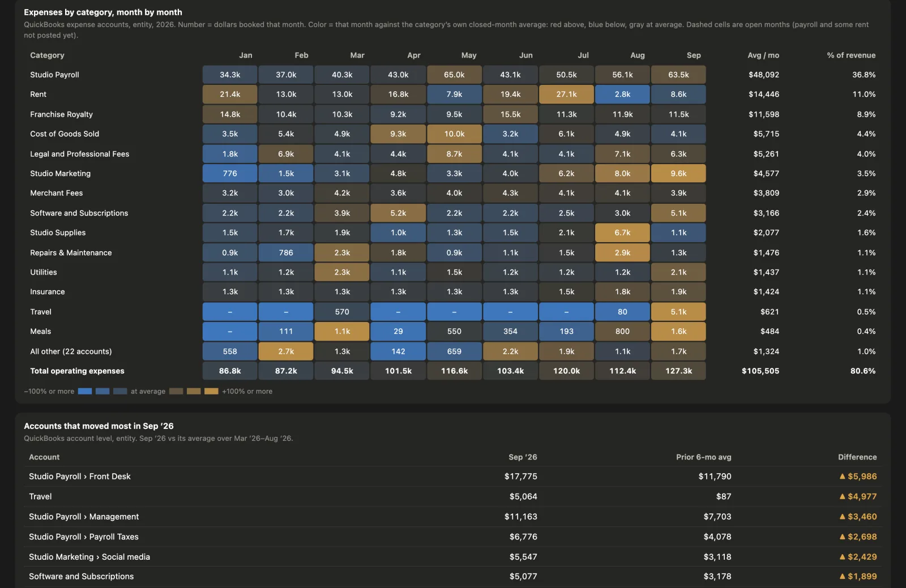Select Studio Marketing Jan cell 776
The image size is (906, 588).
(230, 174)
